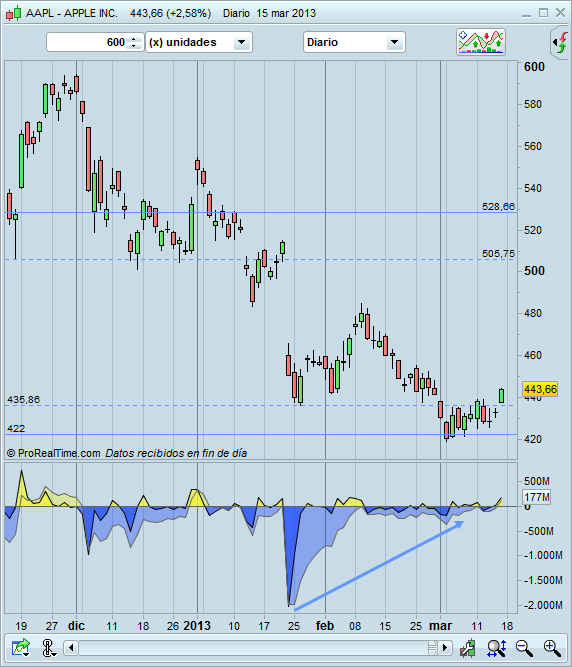The width and height of the screenshot is (572, 667).
Task: Click the chart export/share icon at bottom left
Action: [21, 648]
